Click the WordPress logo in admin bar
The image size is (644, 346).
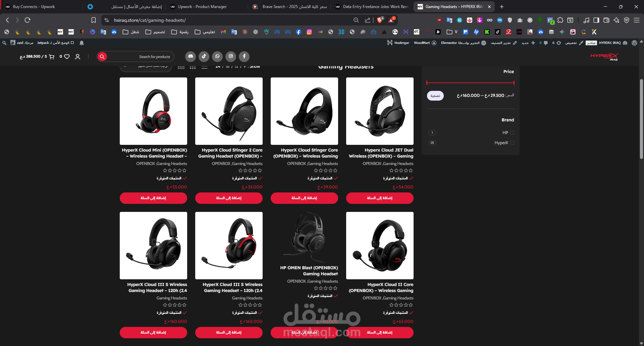(634, 43)
